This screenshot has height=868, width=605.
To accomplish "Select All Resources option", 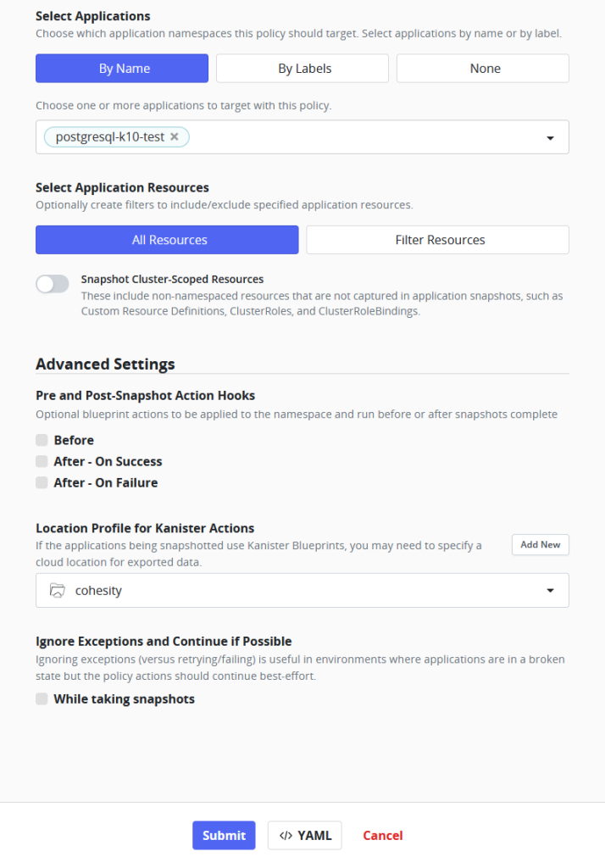I will point(167,240).
